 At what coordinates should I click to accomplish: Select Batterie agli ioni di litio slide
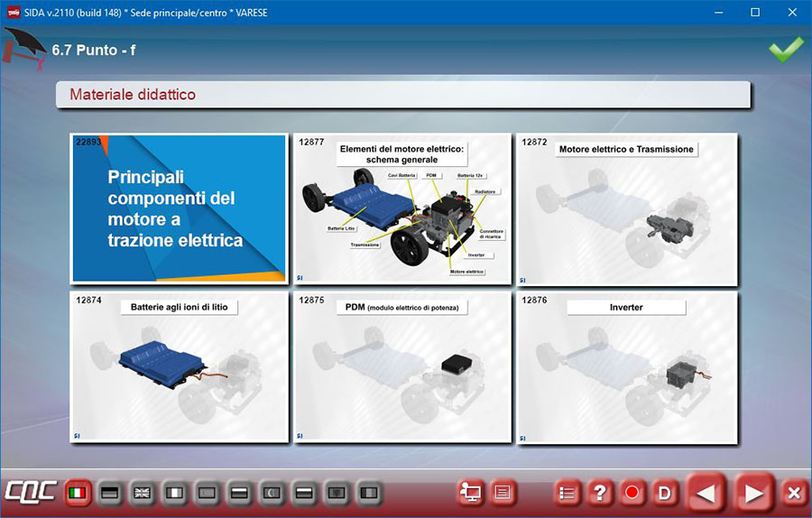(179, 366)
